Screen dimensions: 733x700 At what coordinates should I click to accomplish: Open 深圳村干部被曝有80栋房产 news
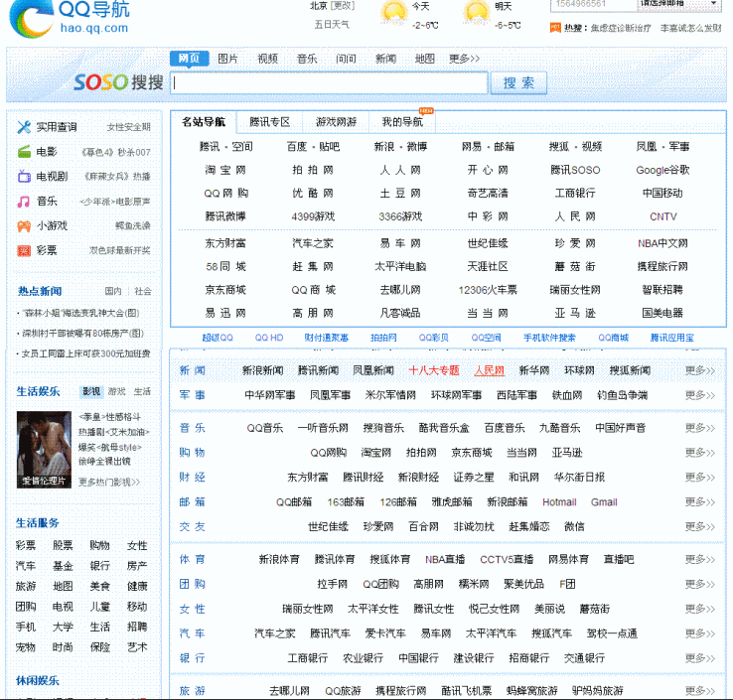pyautogui.click(x=82, y=334)
